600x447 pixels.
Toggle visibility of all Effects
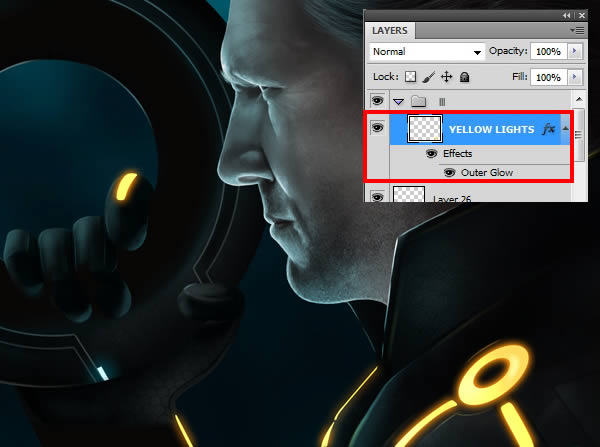click(x=431, y=153)
